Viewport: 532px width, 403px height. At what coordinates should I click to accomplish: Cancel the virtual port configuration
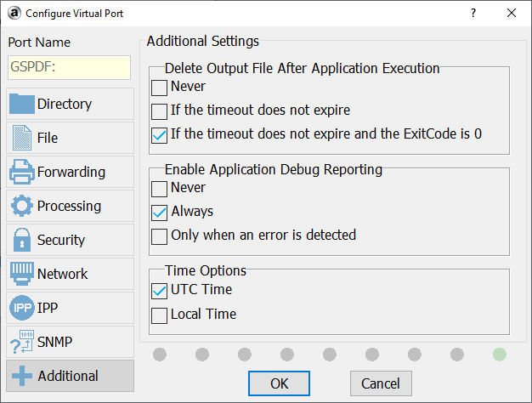tap(381, 383)
